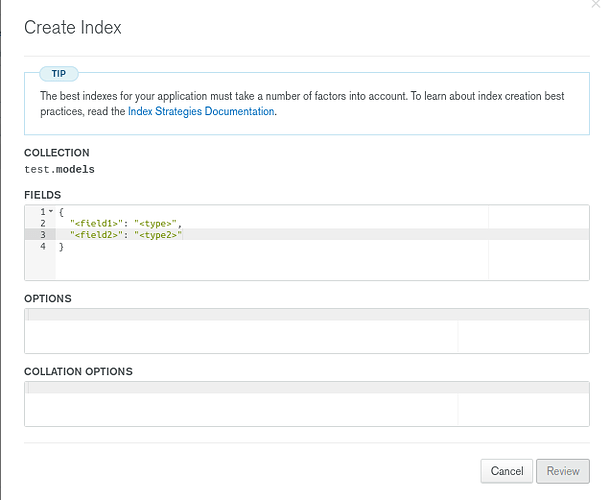
Task: Click the closing brace on line 4
Action: pos(62,246)
